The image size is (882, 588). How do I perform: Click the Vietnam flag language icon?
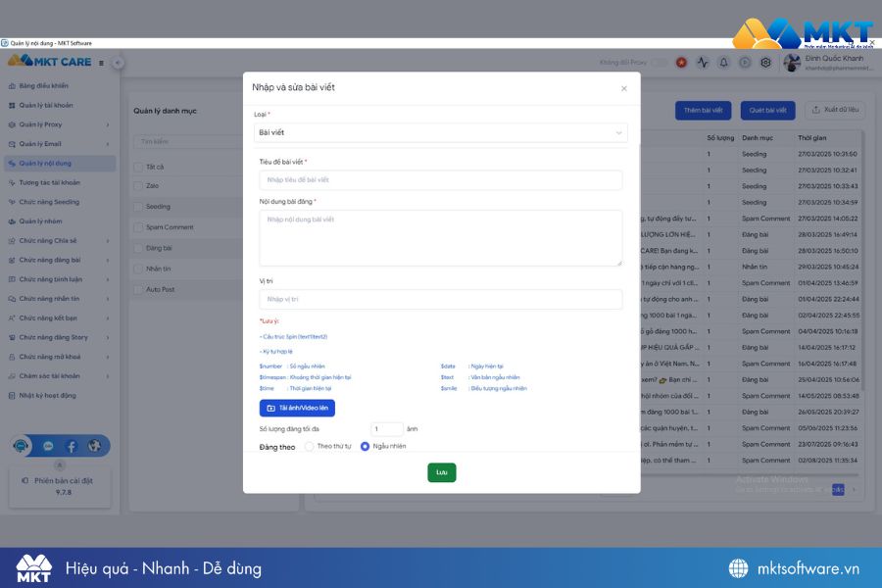pos(681,63)
